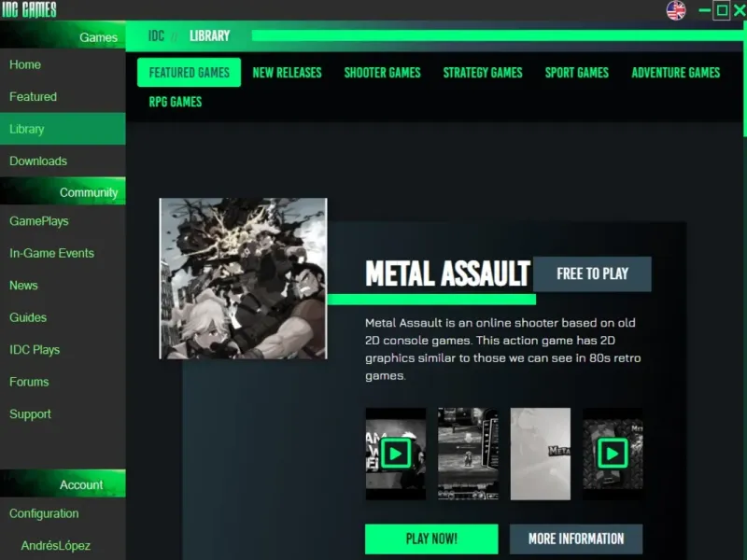Open Featured in the sidebar

pyautogui.click(x=63, y=97)
